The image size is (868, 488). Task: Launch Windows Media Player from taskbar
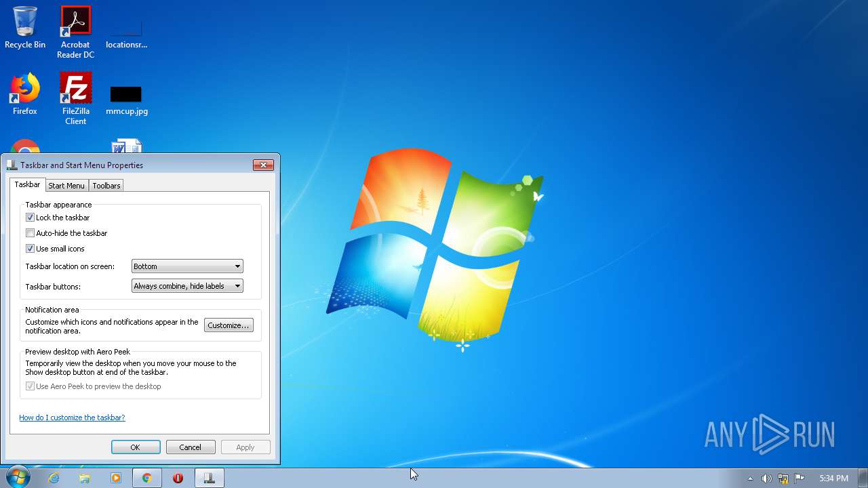coord(116,478)
